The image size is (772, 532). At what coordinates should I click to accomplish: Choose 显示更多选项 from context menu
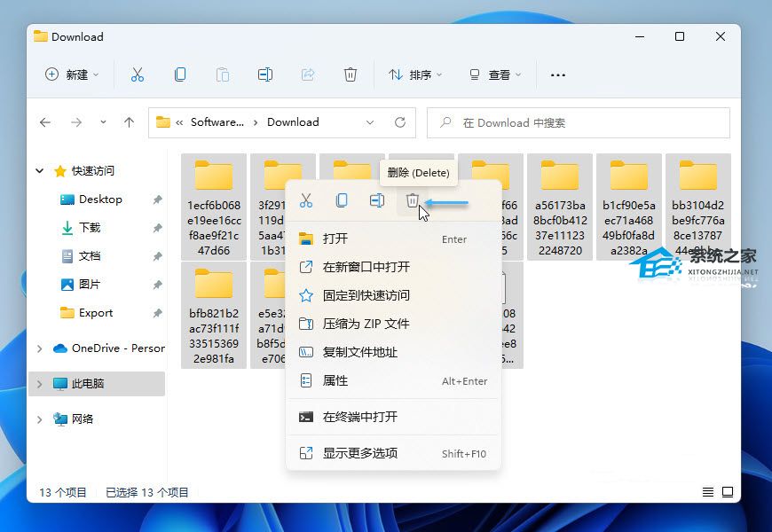(359, 453)
